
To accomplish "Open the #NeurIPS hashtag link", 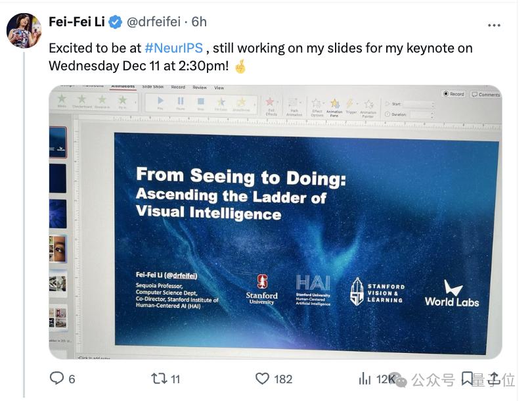I will click(x=173, y=48).
